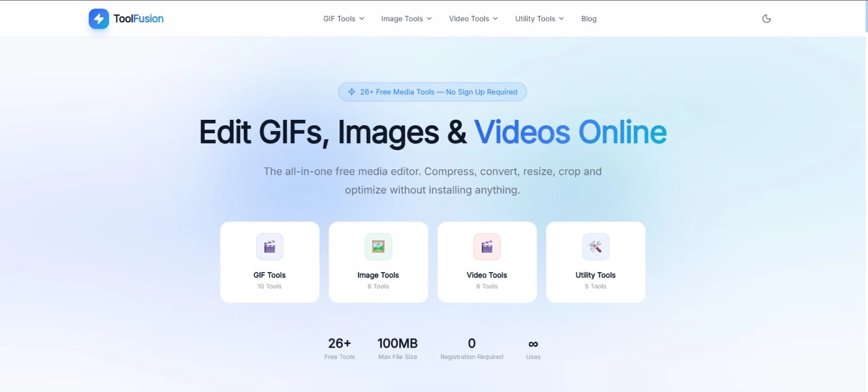
Task: Open the Image Tools card with 8 tools
Action: (x=378, y=262)
